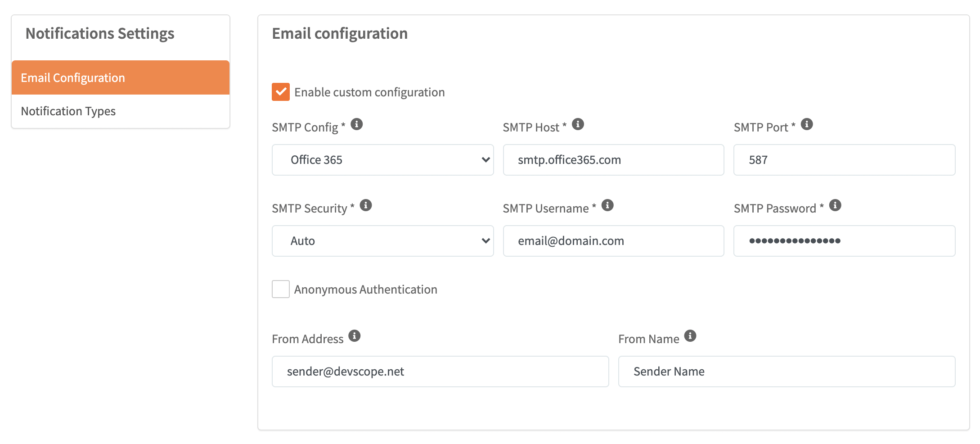
Task: Focus the SMTP Port field showing 587
Action: pyautogui.click(x=844, y=160)
